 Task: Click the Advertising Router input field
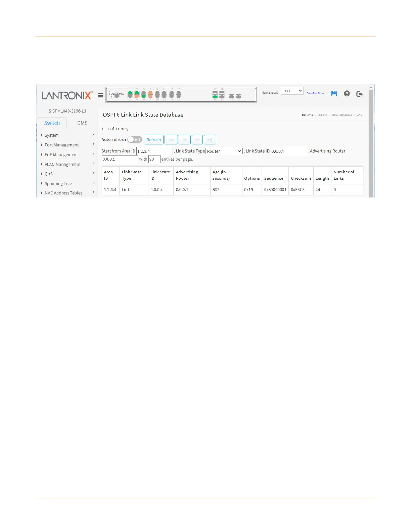(120, 159)
